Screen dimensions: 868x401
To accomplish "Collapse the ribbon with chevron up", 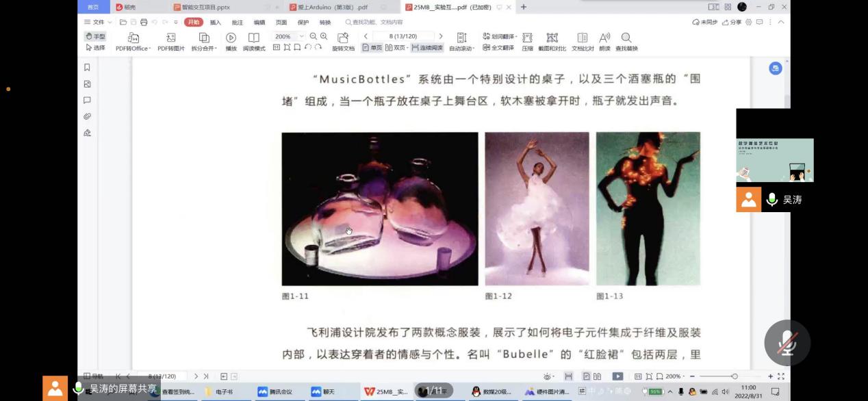I will (781, 22).
